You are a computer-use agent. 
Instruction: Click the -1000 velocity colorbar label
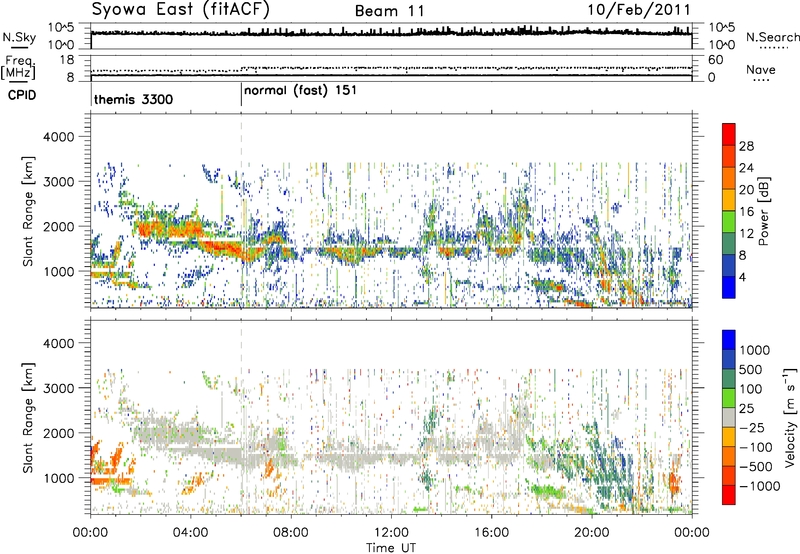tap(760, 486)
